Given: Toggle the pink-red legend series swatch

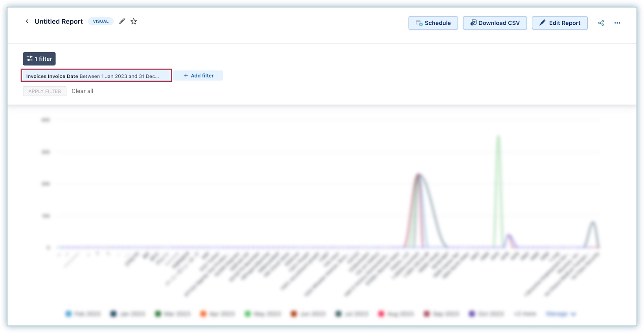Looking at the screenshot, I should (381, 314).
